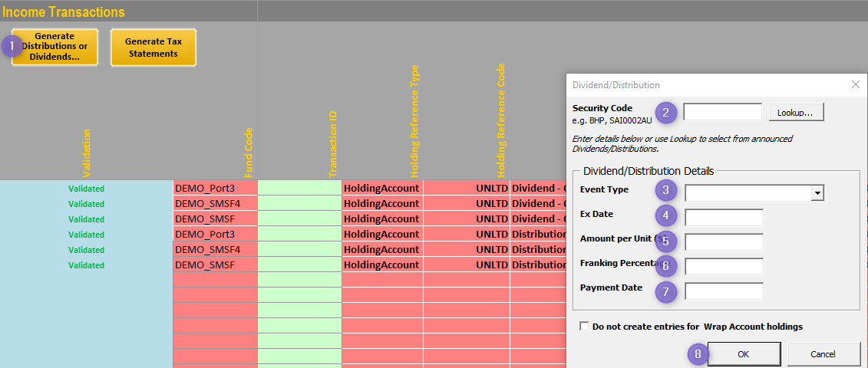Viewport: 868px width, 368px height.
Task: Select HoldingAccount cell in last DEMO_SMSF row
Action: point(382,264)
